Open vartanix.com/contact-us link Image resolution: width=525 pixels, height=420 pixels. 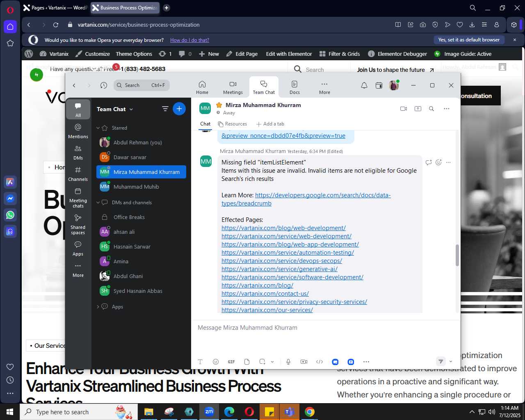(265, 294)
